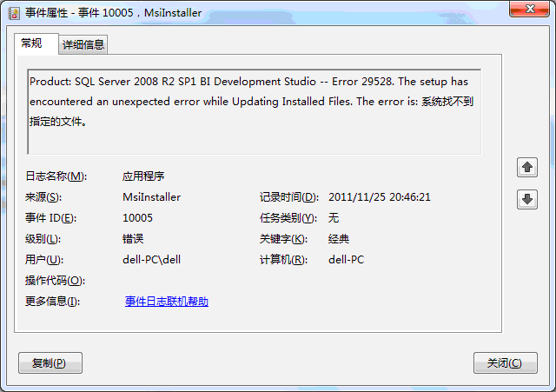
Task: Click the 关键字(K) label
Action: tap(284, 239)
